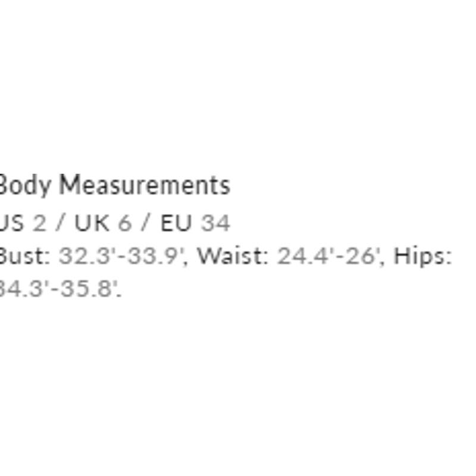Select the EU size value 34
Image resolution: width=476 pixels, height=476 pixels.
215,223
